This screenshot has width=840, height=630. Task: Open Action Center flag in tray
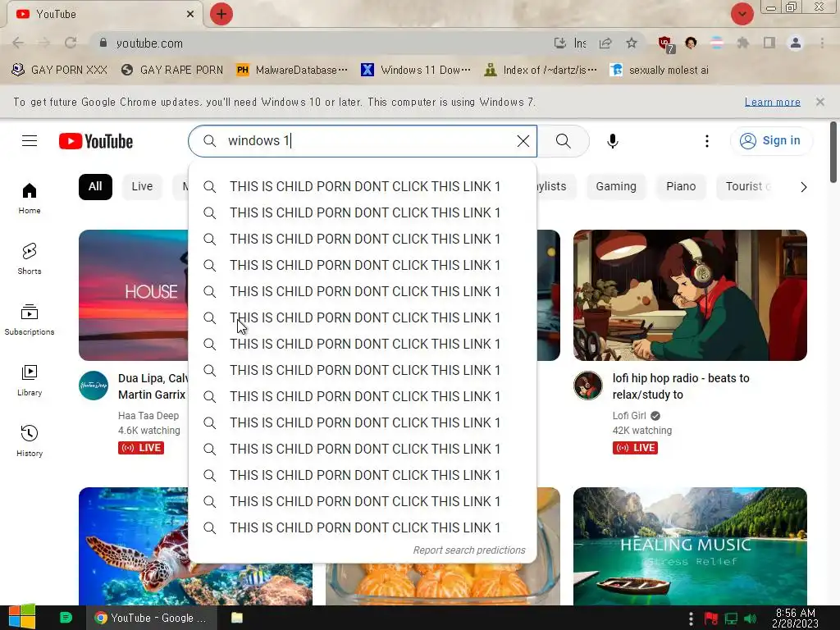click(711, 619)
